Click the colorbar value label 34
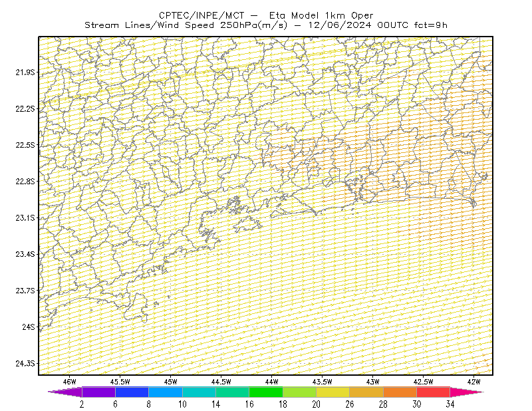This screenshot has height=411, width=532. coord(450,404)
